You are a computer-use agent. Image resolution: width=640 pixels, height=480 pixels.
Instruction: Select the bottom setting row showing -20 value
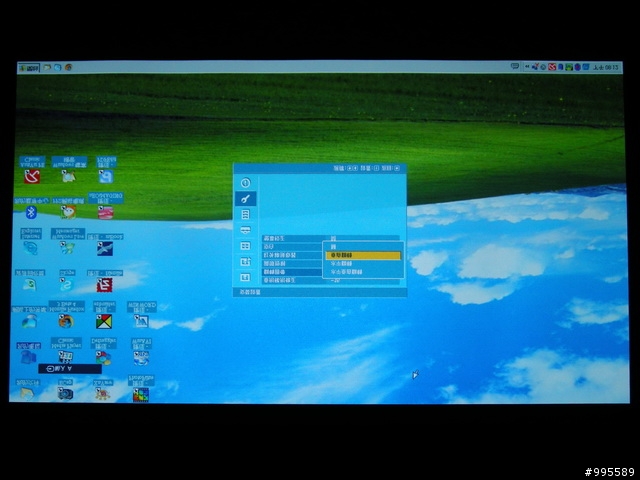[331, 281]
